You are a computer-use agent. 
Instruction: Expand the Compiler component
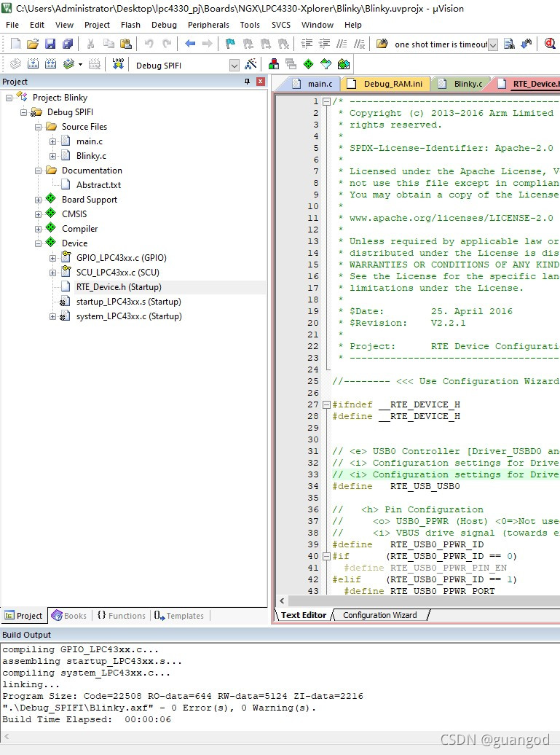[x=38, y=229]
